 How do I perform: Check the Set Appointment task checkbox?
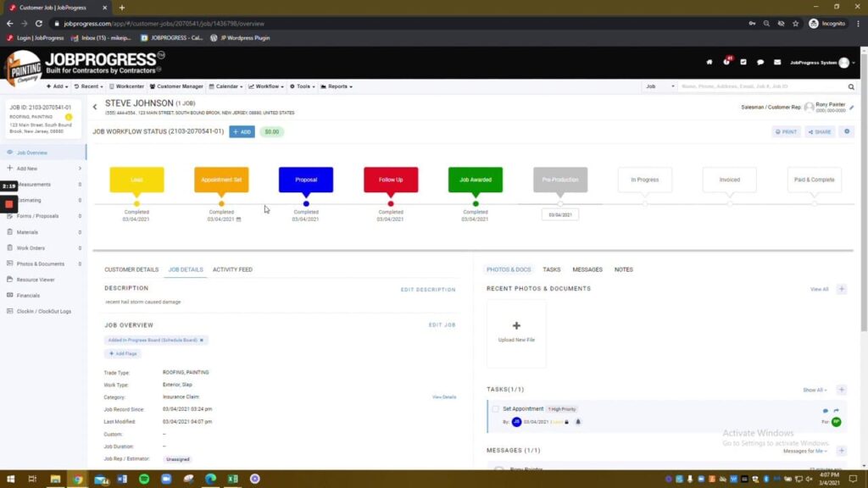[496, 408]
